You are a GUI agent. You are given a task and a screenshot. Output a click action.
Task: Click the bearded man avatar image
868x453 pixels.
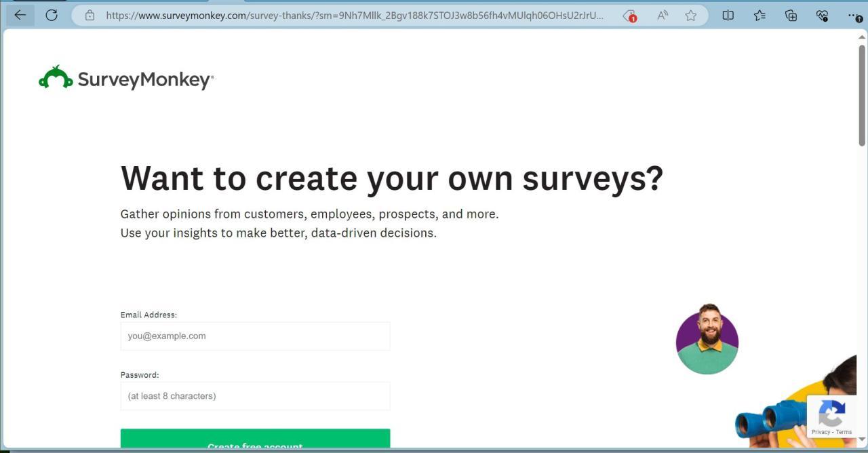[707, 339]
